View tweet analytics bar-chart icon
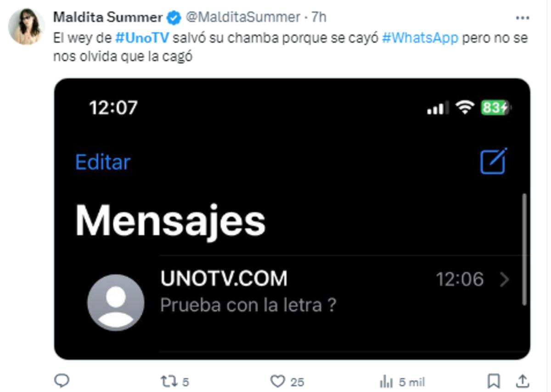The width and height of the screenshot is (551, 392). click(x=386, y=381)
